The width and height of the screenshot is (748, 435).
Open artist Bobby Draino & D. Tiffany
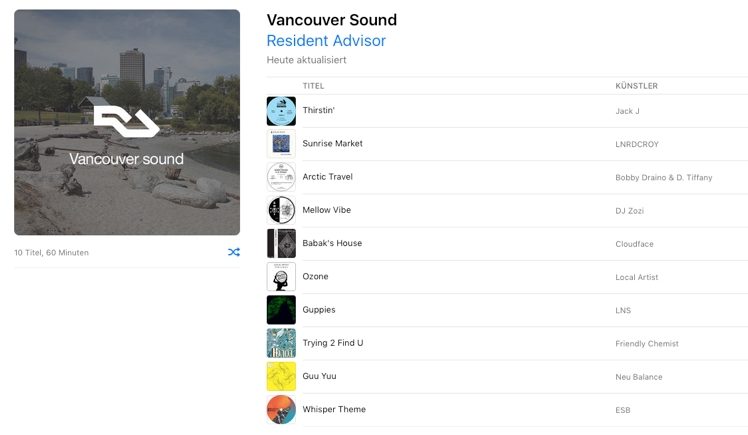click(x=664, y=177)
